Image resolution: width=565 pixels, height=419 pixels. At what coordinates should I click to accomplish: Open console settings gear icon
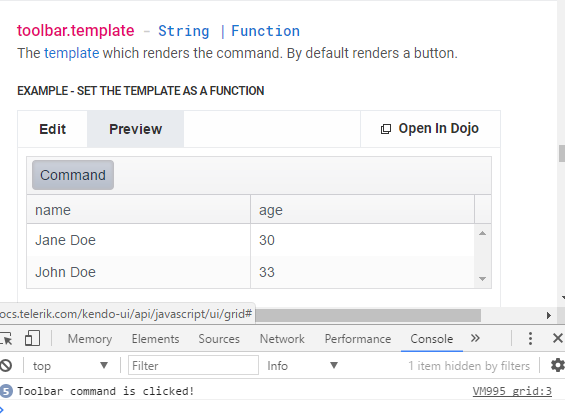[558, 365]
